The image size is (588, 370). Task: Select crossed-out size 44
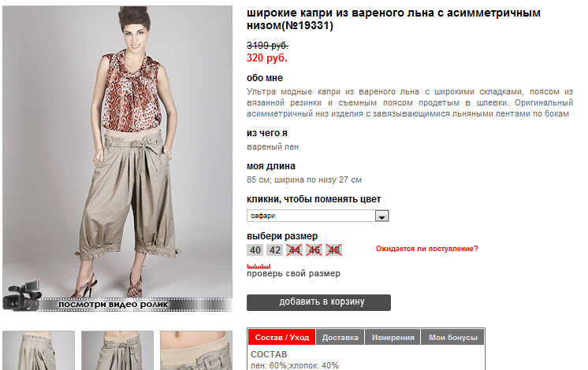[294, 250]
